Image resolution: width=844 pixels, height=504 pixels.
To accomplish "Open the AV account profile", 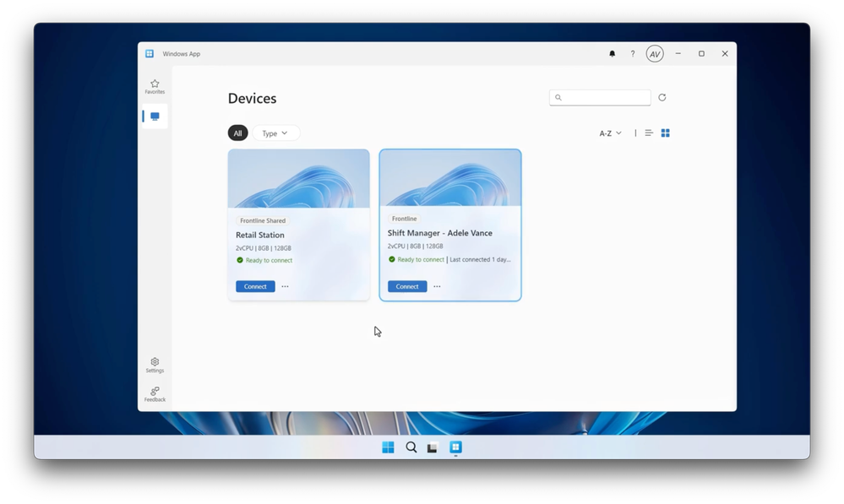I will click(x=655, y=54).
